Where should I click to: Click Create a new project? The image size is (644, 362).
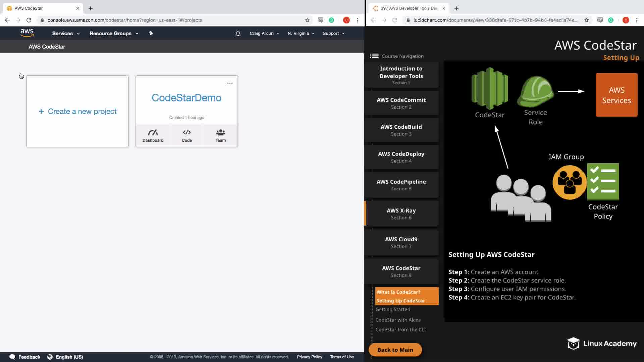pos(77,111)
